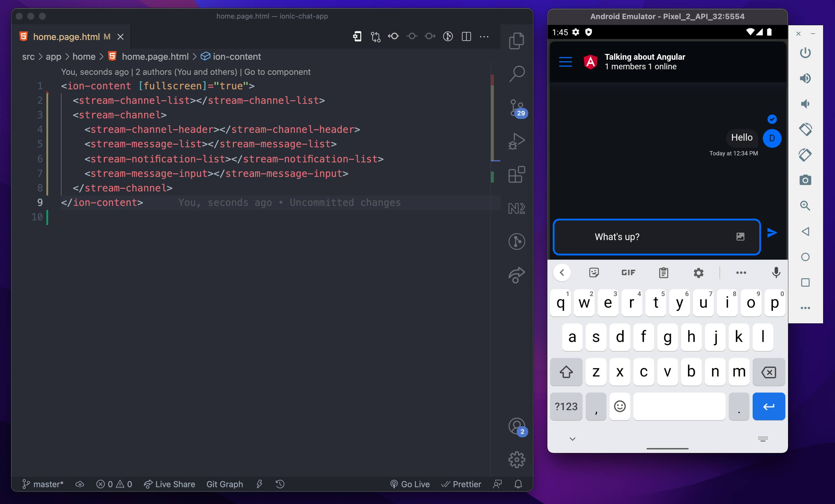Image resolution: width=835 pixels, height=504 pixels.
Task: Select the home.page.html tab
Action: click(x=67, y=37)
